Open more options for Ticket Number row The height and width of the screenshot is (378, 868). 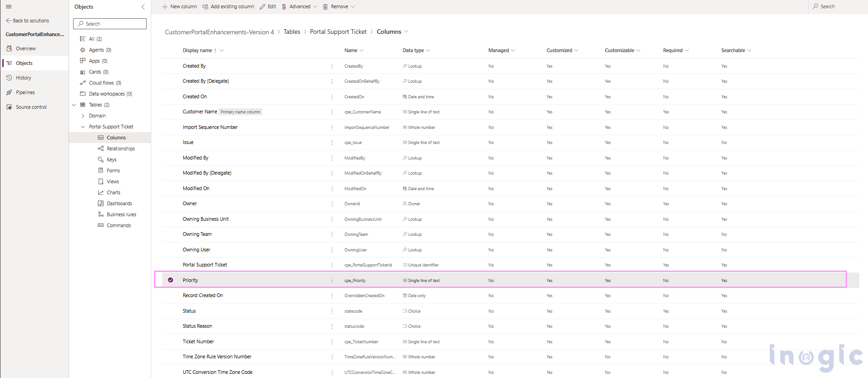(332, 341)
